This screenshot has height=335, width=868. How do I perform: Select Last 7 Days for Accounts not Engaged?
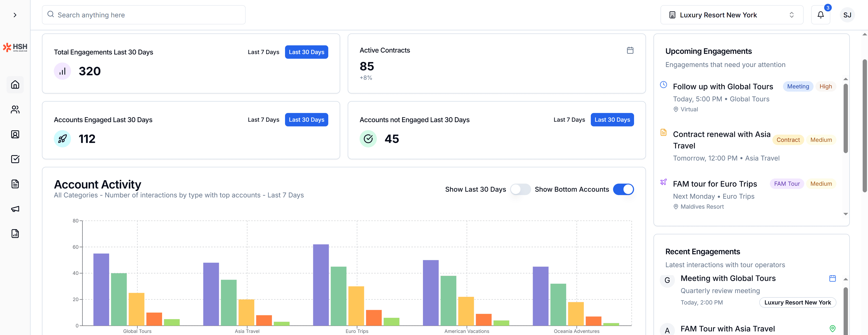[x=569, y=120]
